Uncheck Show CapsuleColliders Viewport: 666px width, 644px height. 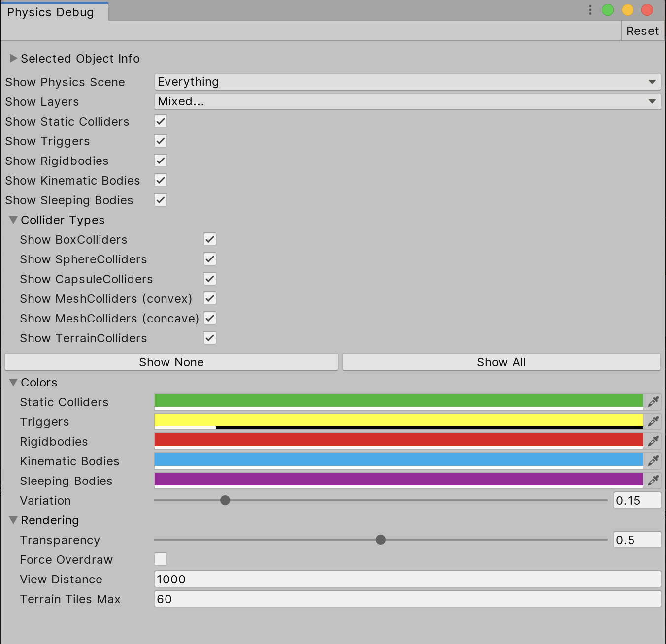point(210,279)
